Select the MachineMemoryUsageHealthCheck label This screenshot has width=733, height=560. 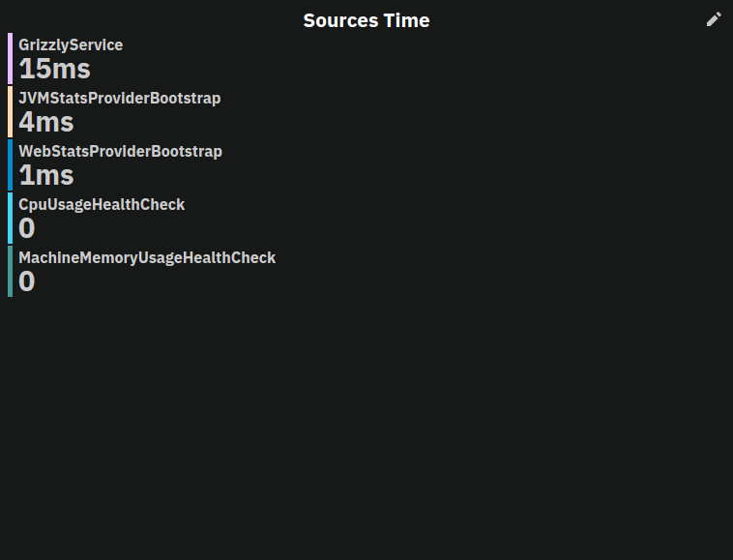pos(147,257)
